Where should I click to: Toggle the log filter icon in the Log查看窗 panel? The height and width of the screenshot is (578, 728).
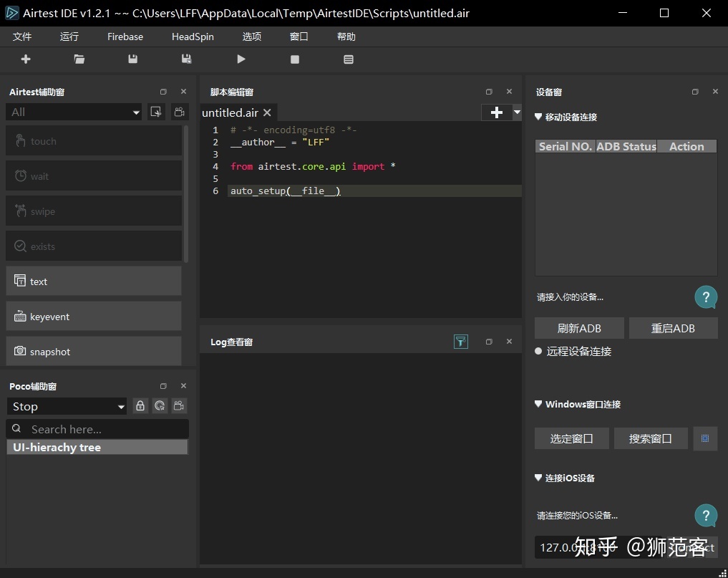(x=461, y=342)
